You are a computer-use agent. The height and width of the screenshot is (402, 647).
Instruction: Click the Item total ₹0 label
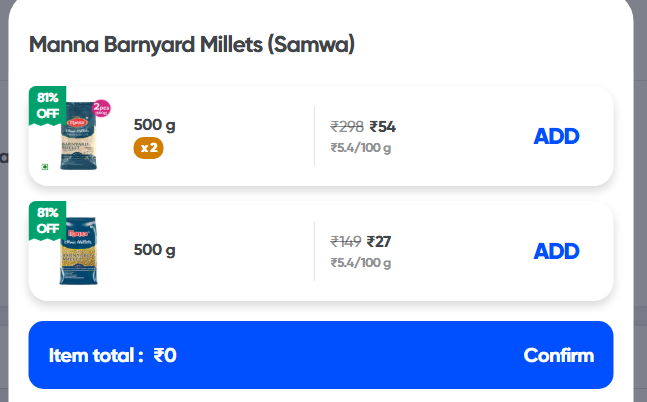click(112, 355)
